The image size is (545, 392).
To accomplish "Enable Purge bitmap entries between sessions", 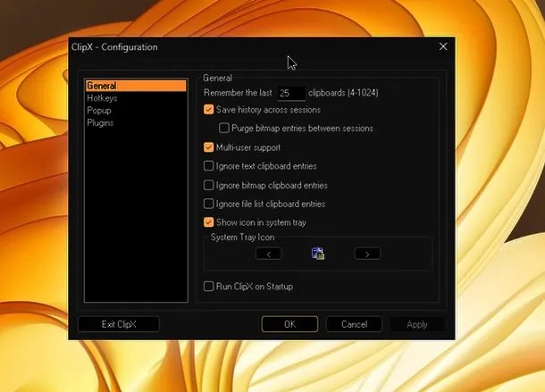I will click(224, 128).
